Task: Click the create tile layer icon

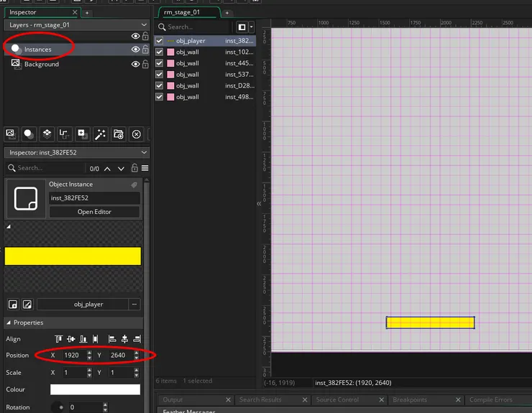Action: pos(47,134)
